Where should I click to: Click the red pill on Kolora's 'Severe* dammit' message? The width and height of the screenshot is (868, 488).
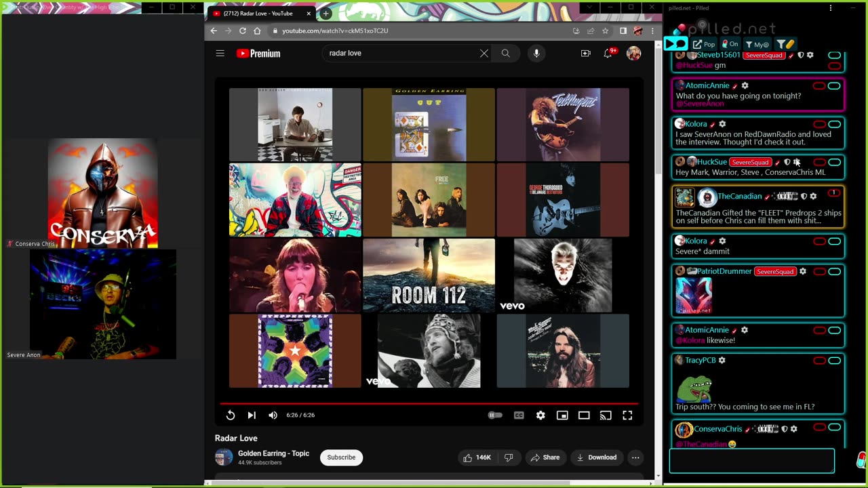819,241
